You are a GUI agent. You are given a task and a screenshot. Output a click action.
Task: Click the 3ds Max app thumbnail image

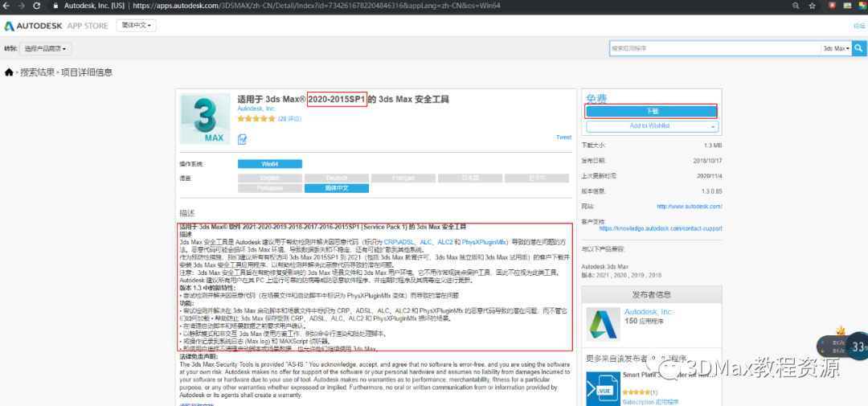(x=205, y=118)
